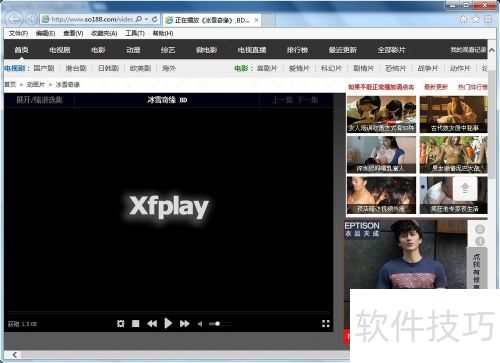Filter TV dramas by 海外
500x363 pixels.
169,68
